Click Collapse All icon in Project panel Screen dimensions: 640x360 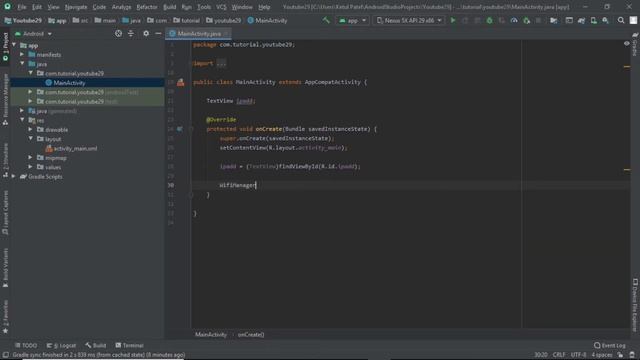[131, 33]
